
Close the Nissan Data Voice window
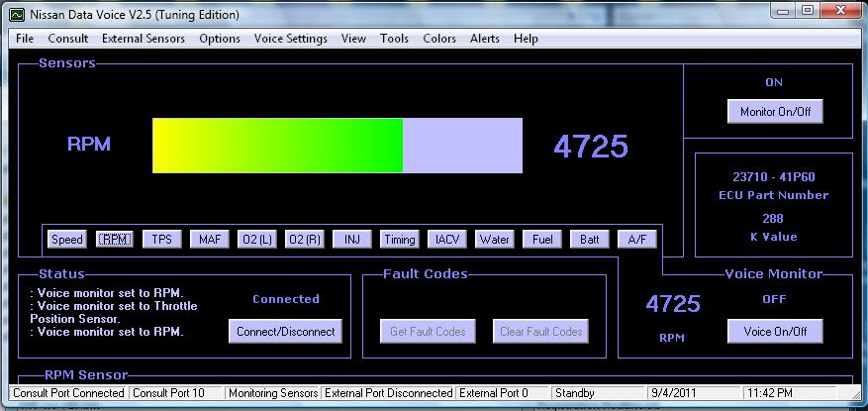tap(839, 10)
